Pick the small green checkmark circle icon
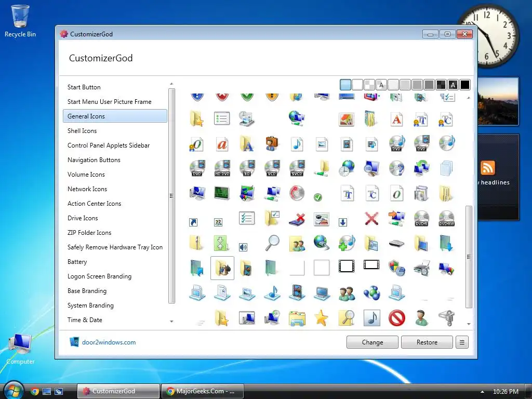 pyautogui.click(x=318, y=197)
